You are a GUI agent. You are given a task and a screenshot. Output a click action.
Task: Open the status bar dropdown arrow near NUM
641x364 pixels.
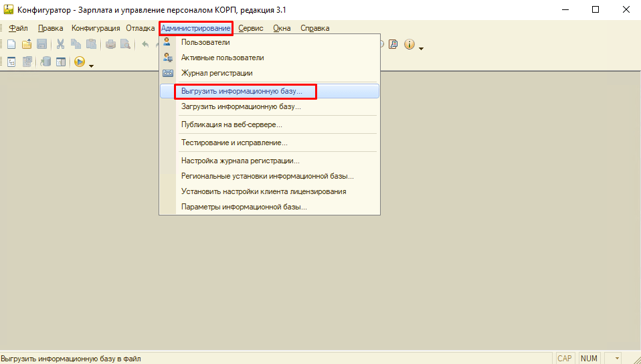pyautogui.click(x=618, y=359)
